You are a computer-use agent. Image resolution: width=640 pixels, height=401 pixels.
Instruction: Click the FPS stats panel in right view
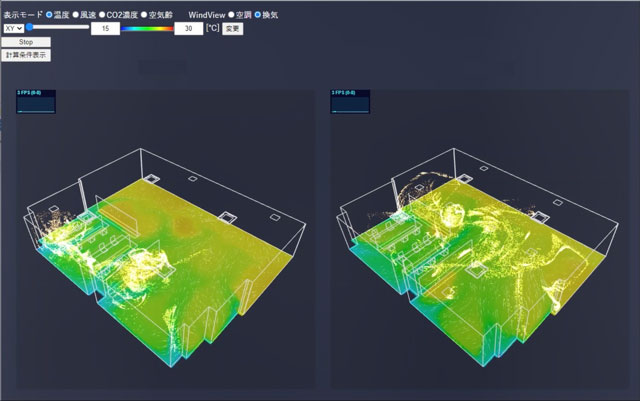[x=350, y=102]
